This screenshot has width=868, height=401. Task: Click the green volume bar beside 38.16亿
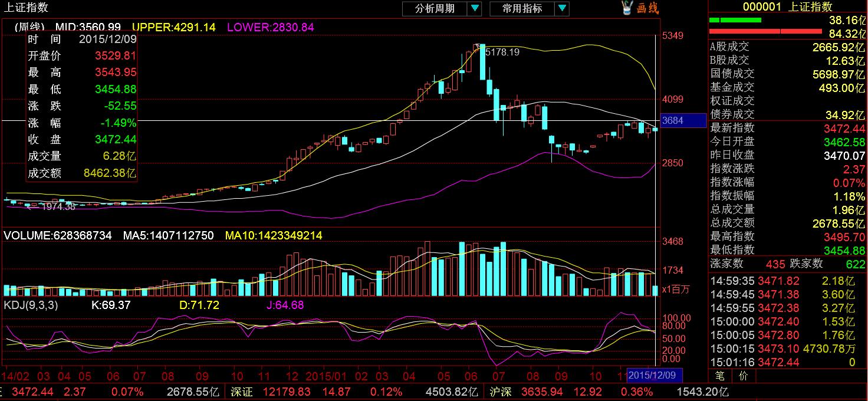(735, 20)
